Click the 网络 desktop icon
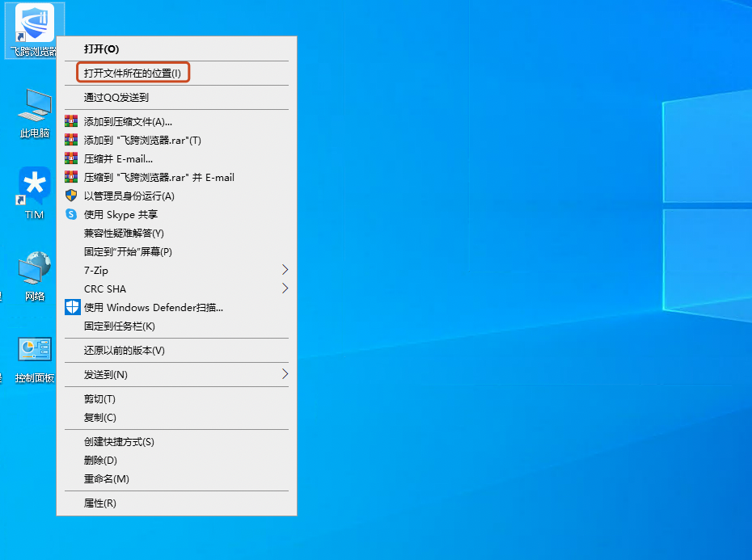This screenshot has height=560, width=752. click(x=35, y=271)
